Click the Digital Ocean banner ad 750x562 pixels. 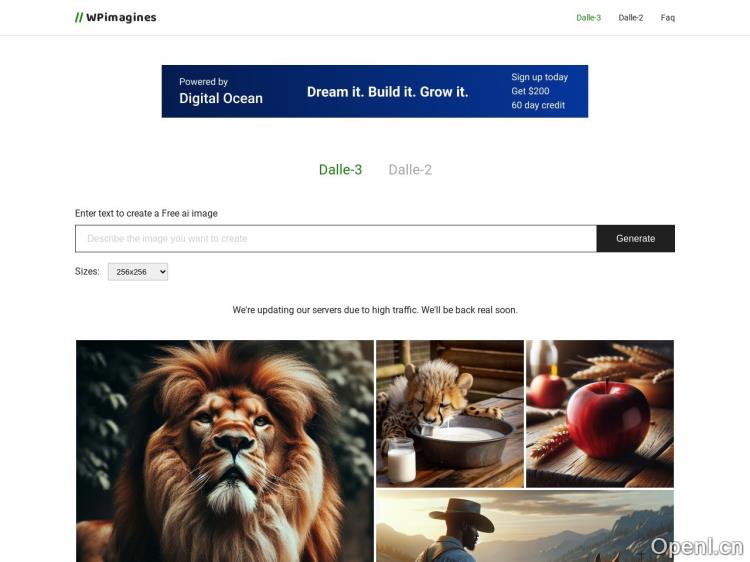coord(375,91)
